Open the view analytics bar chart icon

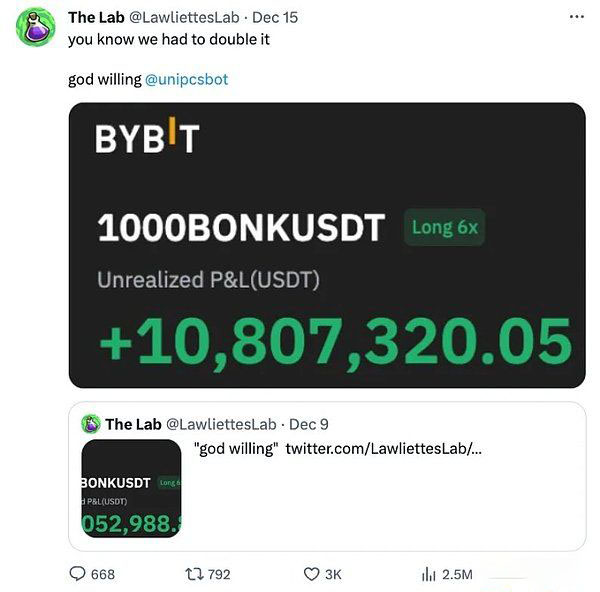[429, 574]
